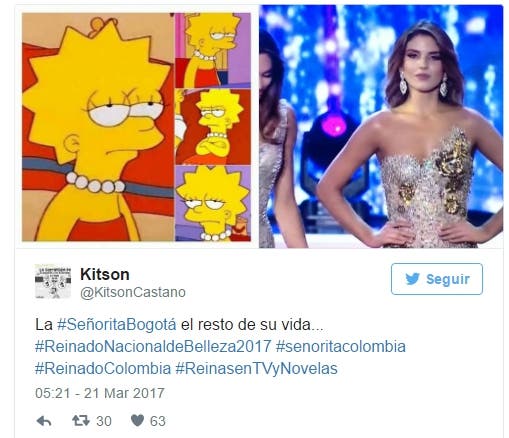Follow the #senoritacolombia hashtag link

click(341, 347)
